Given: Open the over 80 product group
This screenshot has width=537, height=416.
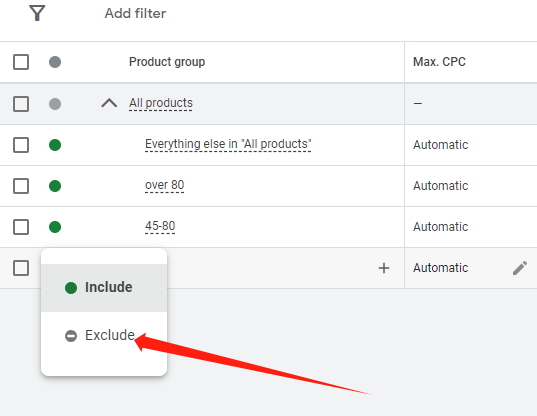Looking at the screenshot, I should (164, 185).
